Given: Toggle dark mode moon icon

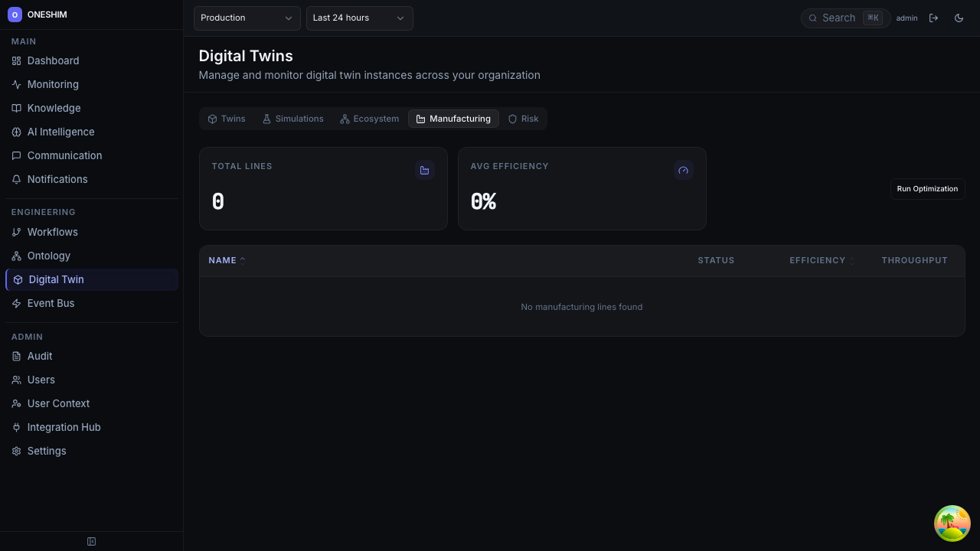Looking at the screenshot, I should [x=959, y=18].
